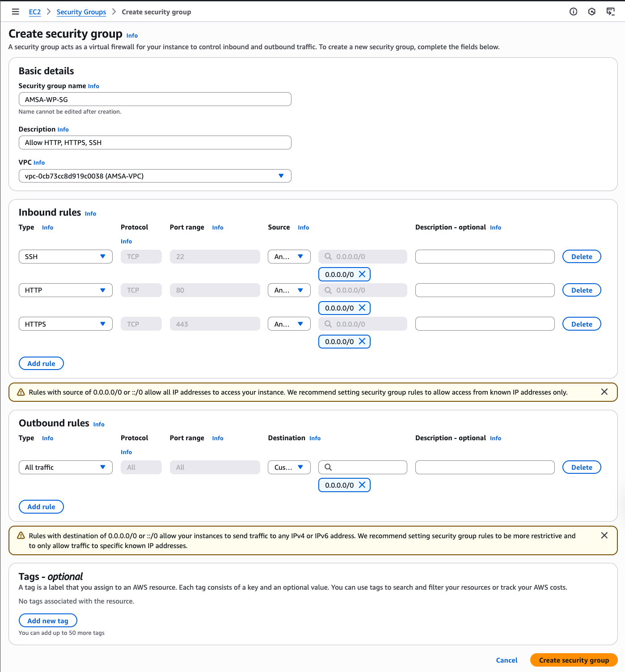Remove 0.0.0.0/0 destination from outbound rule

click(x=362, y=485)
